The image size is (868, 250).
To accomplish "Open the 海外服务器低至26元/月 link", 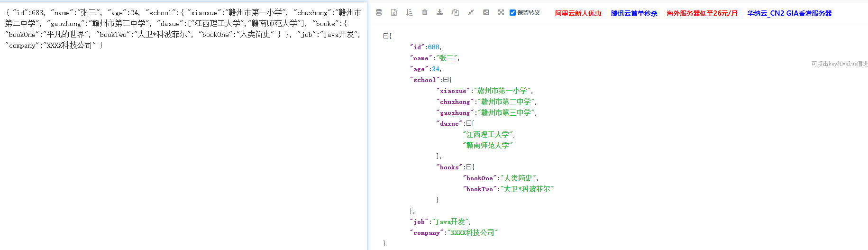I will click(703, 13).
